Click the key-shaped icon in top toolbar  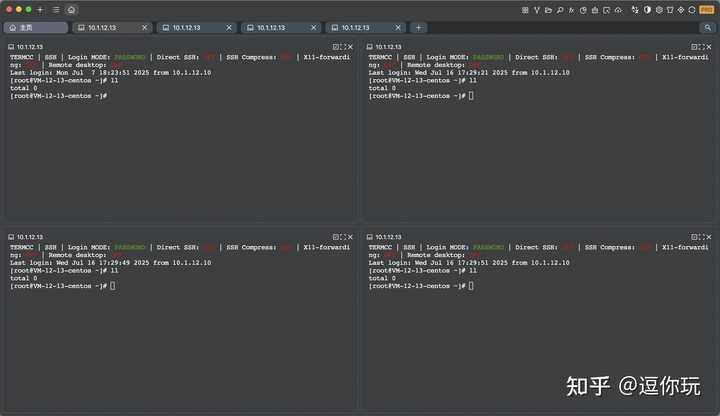click(x=560, y=10)
